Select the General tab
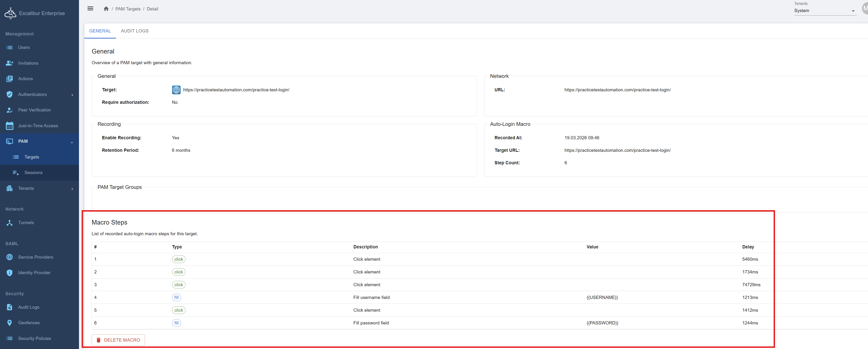Image resolution: width=868 pixels, height=349 pixels. [x=100, y=31]
